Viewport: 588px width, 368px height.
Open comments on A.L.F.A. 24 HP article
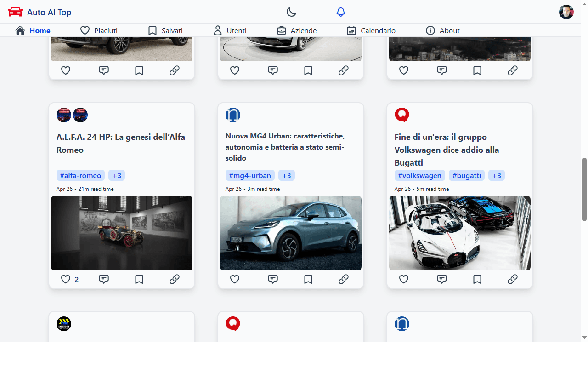click(104, 279)
